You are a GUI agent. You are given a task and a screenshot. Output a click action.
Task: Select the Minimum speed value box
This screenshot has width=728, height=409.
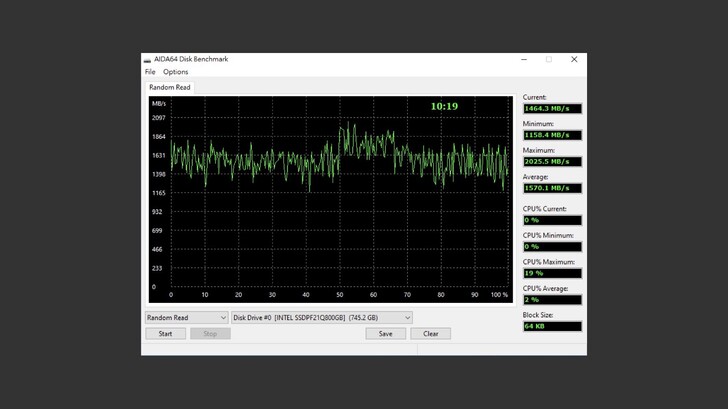coord(551,135)
